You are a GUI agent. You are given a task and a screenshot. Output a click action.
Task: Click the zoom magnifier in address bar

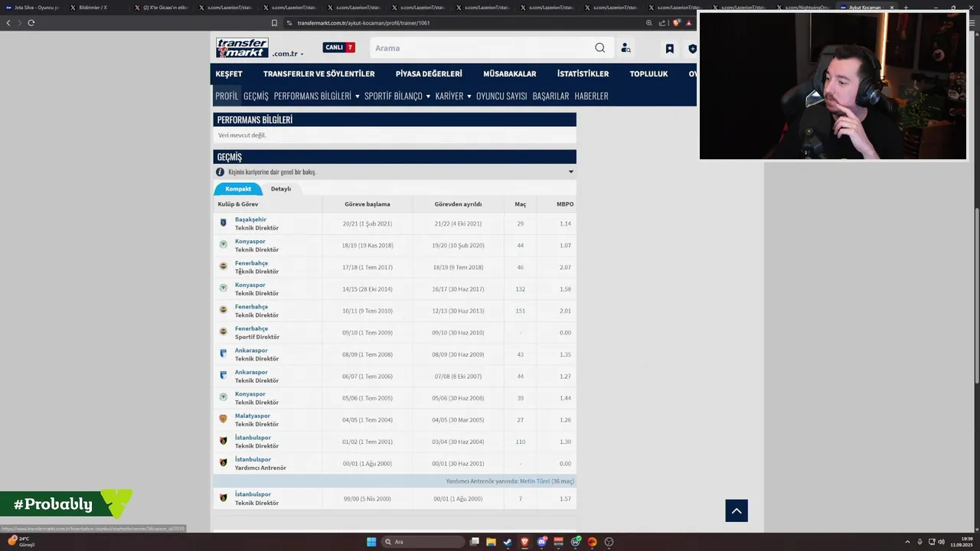click(x=649, y=23)
